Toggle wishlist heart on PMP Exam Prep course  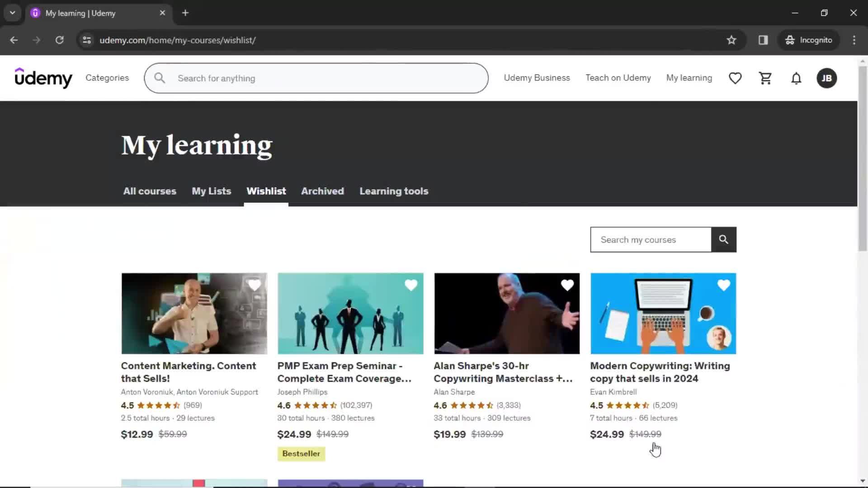(x=411, y=285)
